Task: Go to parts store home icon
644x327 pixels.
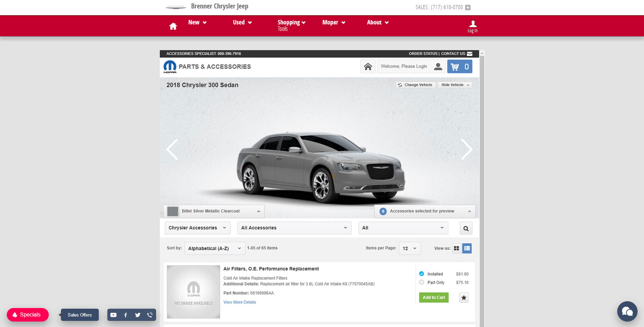Action: [368, 66]
